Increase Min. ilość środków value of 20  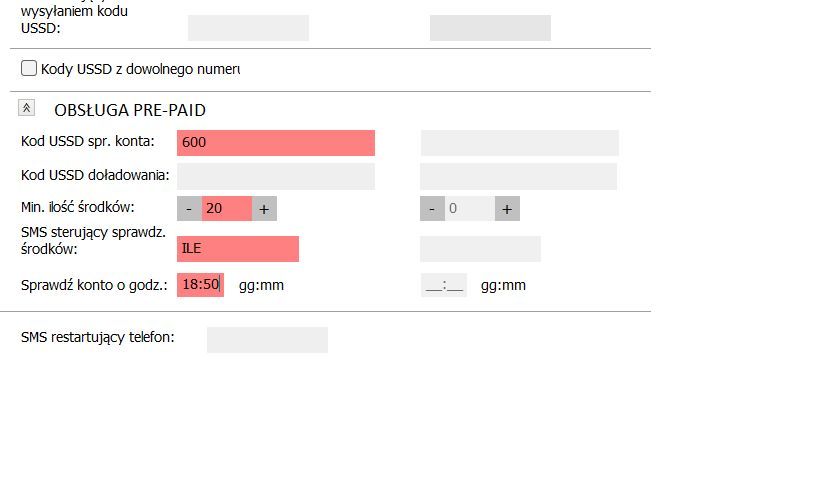(x=264, y=209)
